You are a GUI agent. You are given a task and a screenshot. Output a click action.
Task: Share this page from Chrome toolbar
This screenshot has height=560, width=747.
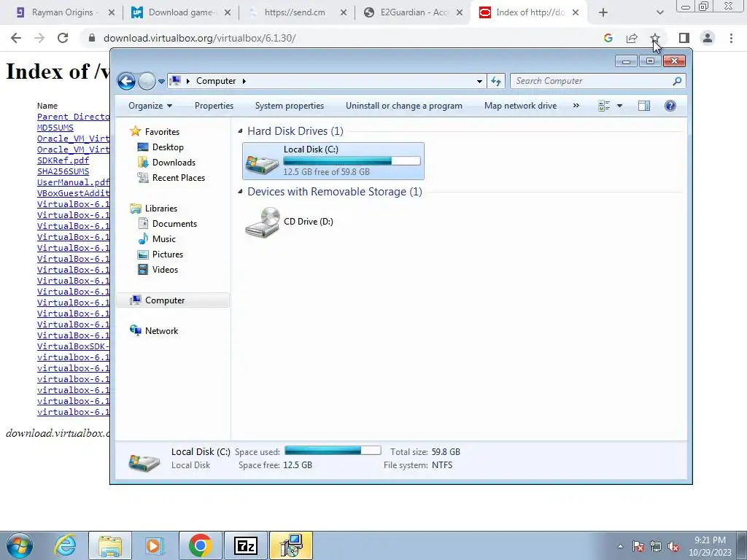pos(632,38)
